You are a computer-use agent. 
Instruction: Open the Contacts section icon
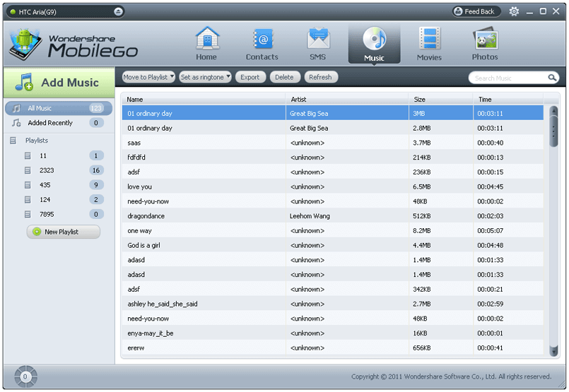pyautogui.click(x=263, y=39)
